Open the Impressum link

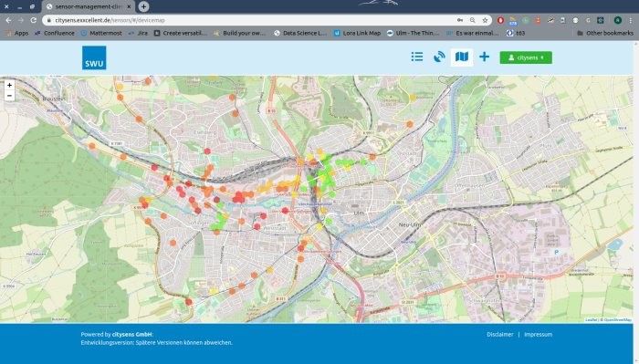(x=538, y=334)
